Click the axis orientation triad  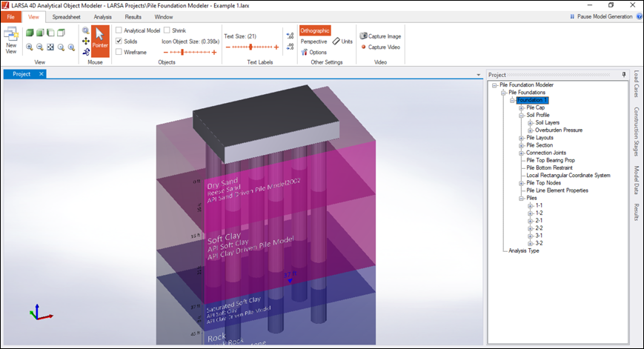click(41, 313)
